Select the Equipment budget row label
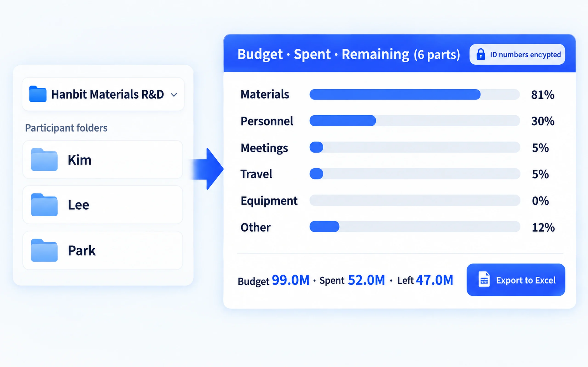The height and width of the screenshot is (367, 588). click(x=269, y=201)
